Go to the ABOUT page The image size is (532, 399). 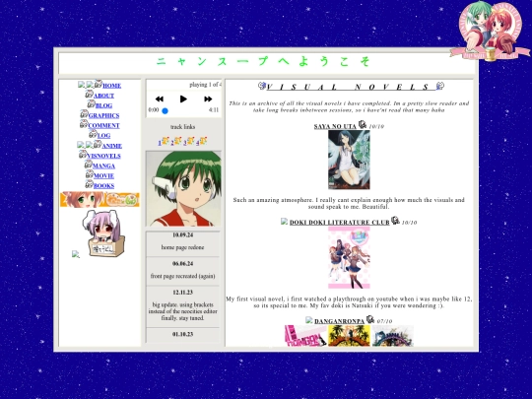[103, 96]
